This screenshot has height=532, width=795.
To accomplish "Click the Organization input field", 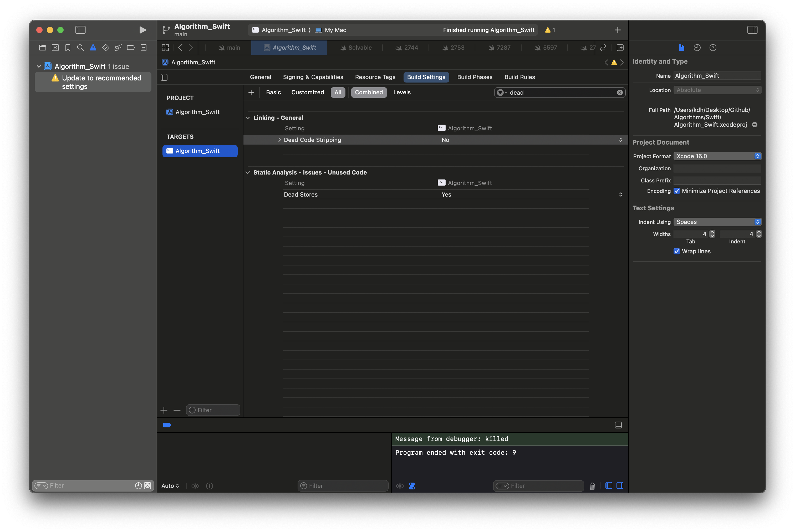I will (717, 168).
